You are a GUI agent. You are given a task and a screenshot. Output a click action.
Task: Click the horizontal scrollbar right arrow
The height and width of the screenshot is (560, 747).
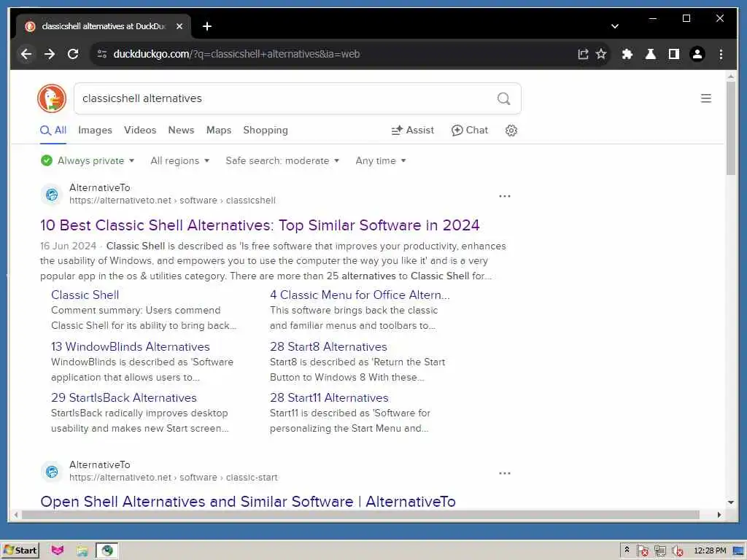coord(719,515)
